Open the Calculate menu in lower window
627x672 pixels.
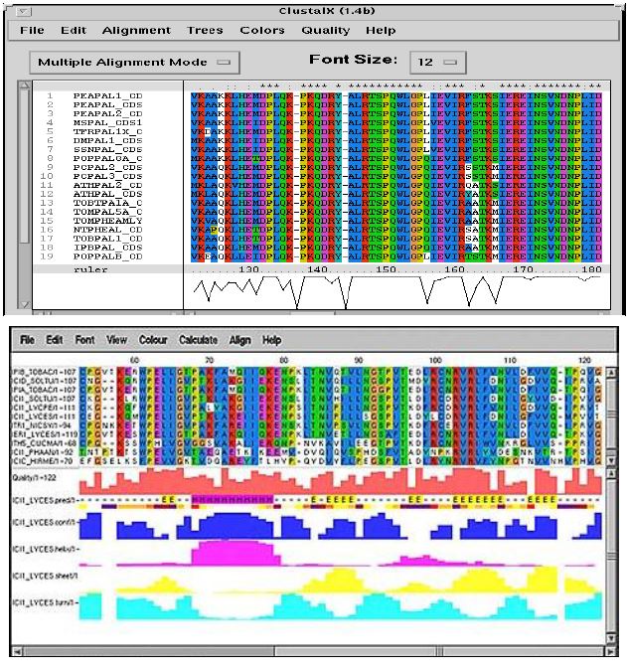198,340
